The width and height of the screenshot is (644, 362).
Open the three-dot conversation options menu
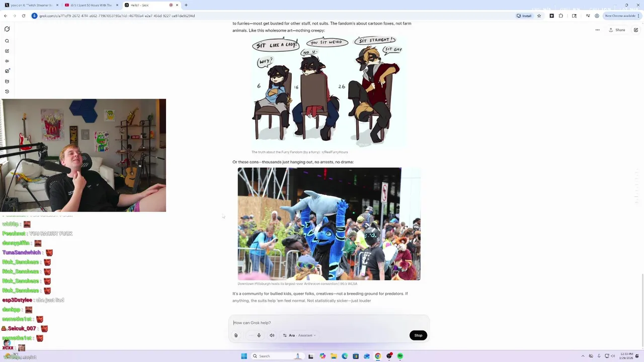coord(597,30)
